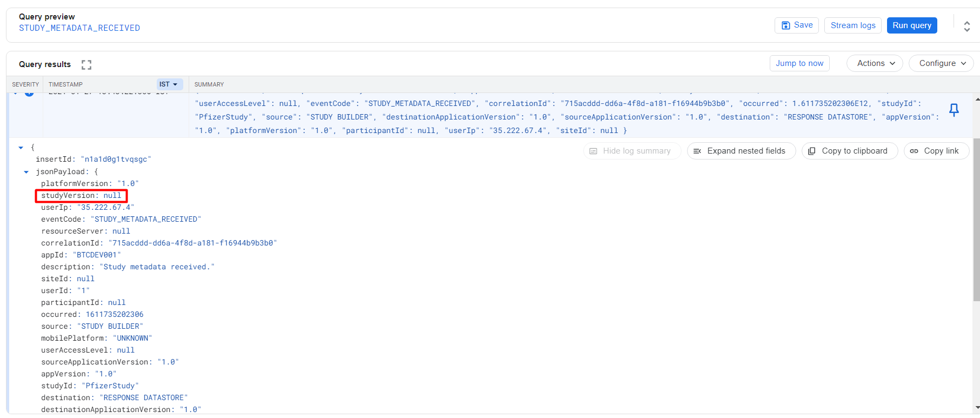Select the insertId value n1a1d0g1tvqsgc
980x418 pixels.
click(x=116, y=160)
